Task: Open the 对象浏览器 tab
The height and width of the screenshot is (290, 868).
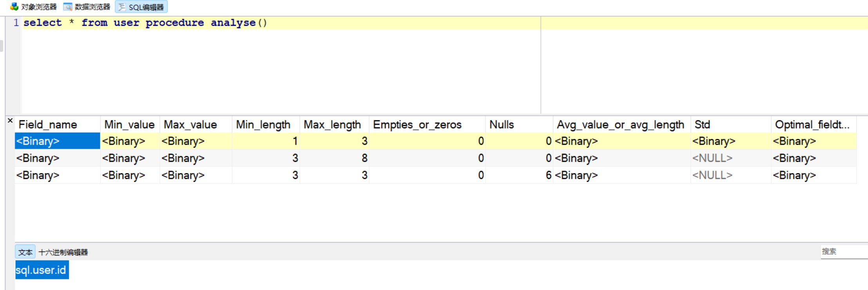Action: [34, 7]
